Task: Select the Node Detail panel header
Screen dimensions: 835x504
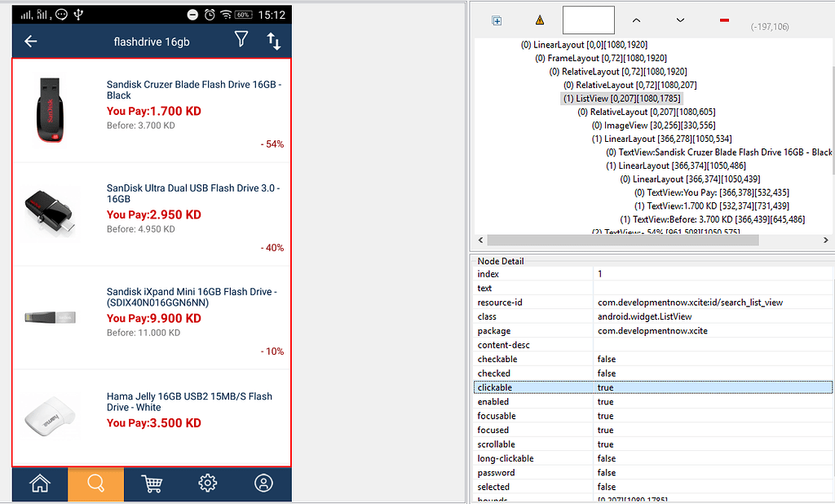Action: [501, 260]
